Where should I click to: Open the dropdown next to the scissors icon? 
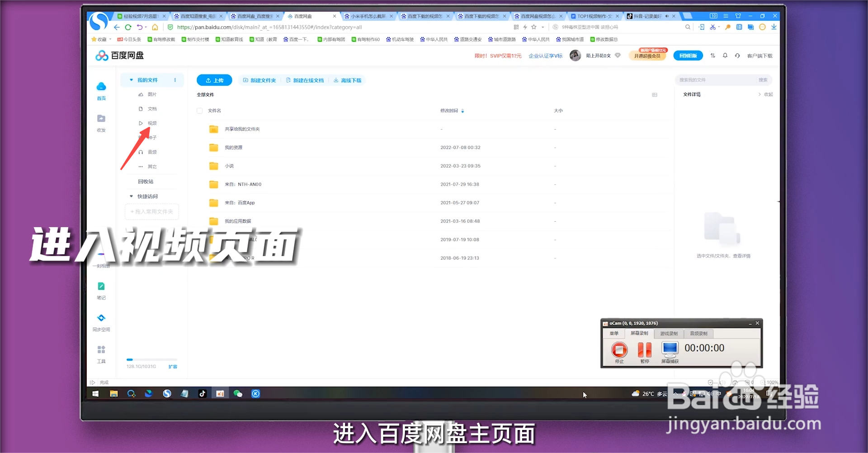(x=719, y=27)
